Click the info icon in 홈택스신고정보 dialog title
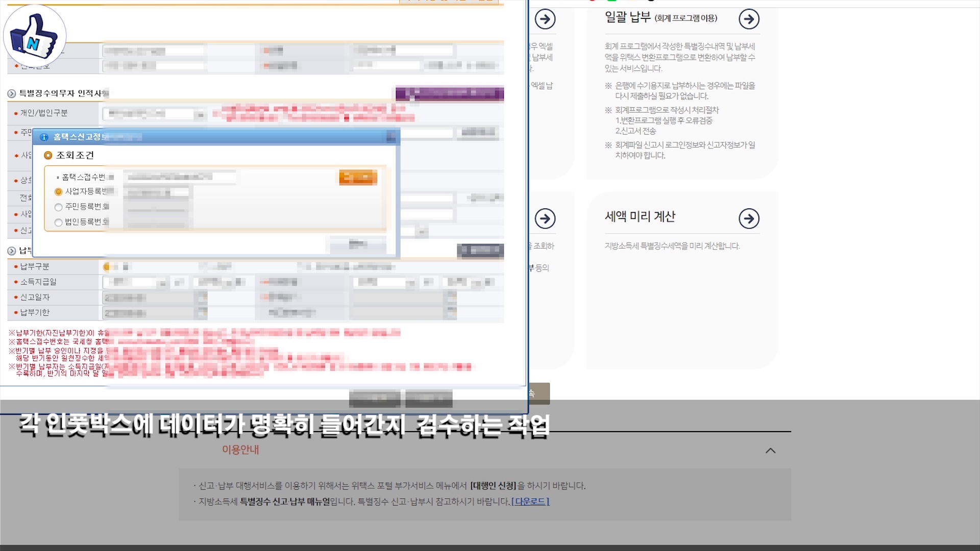 point(44,137)
